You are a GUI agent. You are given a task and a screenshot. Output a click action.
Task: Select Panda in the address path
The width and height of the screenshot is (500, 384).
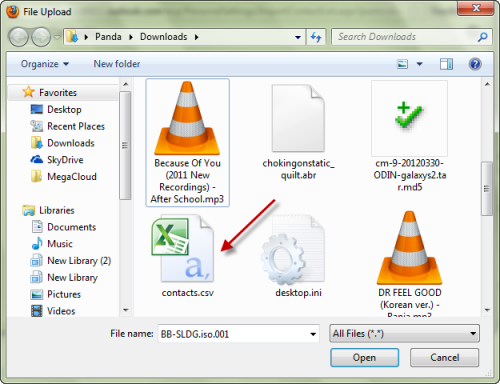coord(108,37)
